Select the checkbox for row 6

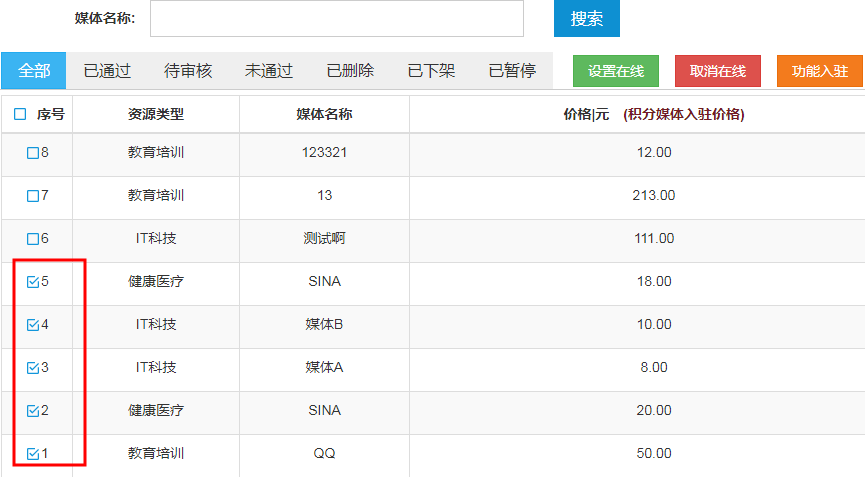click(33, 239)
